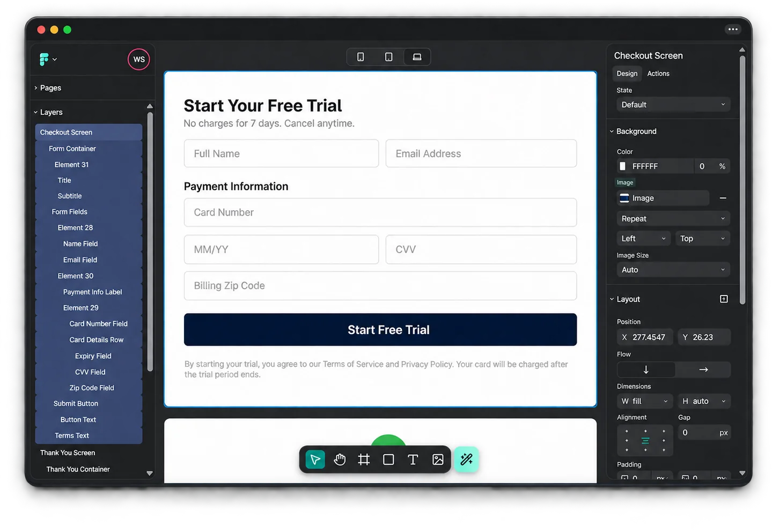Open the Image Size Auto dropdown
Viewport: 772px width, 532px height.
point(673,270)
